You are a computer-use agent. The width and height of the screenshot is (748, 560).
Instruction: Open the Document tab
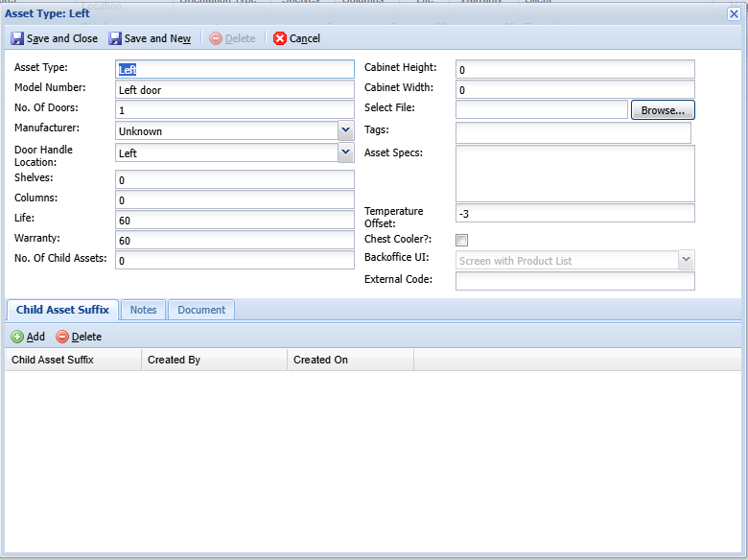pyautogui.click(x=201, y=310)
